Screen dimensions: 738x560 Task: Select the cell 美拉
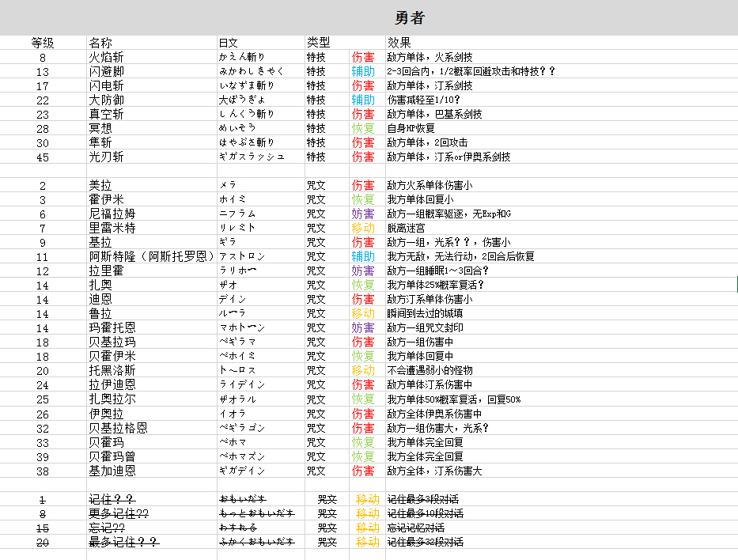pyautogui.click(x=100, y=185)
